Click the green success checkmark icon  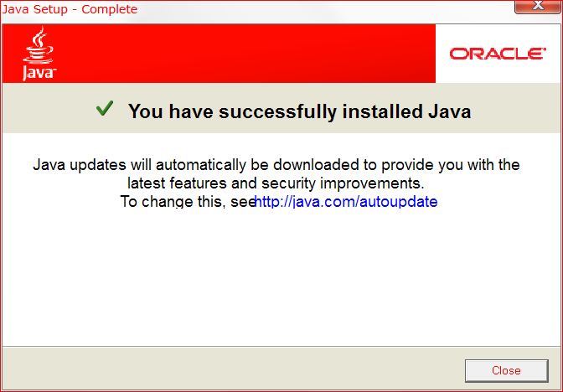(105, 108)
